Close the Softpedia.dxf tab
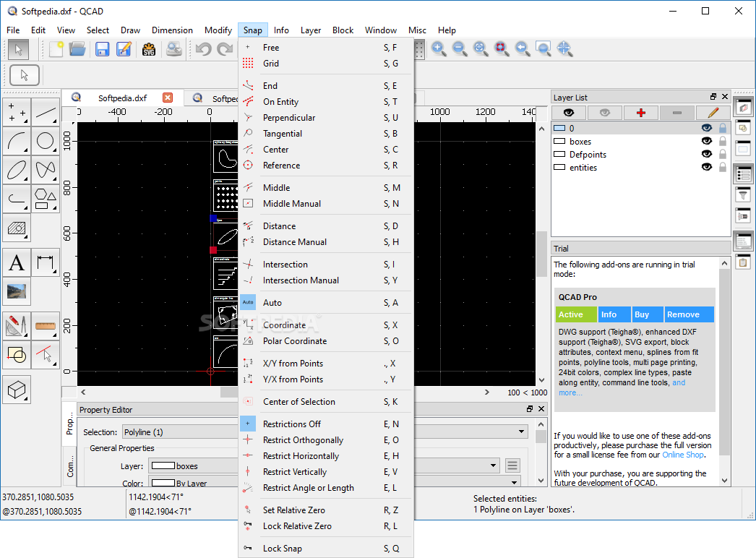 coord(168,98)
